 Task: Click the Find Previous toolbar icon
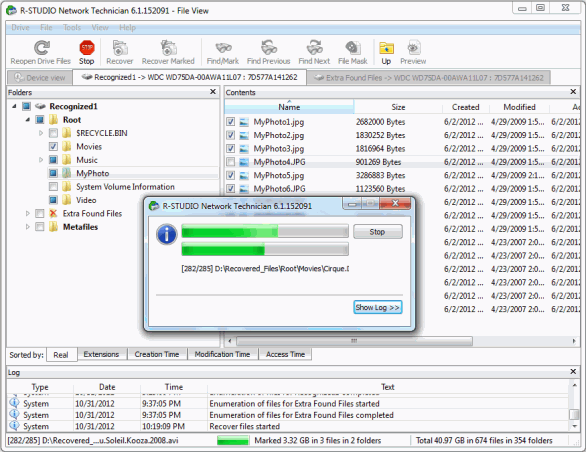(269, 48)
